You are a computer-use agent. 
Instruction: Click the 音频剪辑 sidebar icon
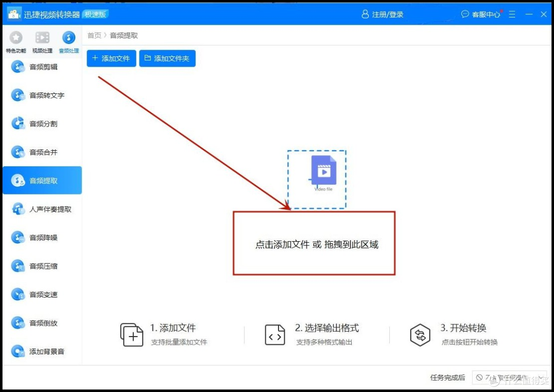click(17, 67)
